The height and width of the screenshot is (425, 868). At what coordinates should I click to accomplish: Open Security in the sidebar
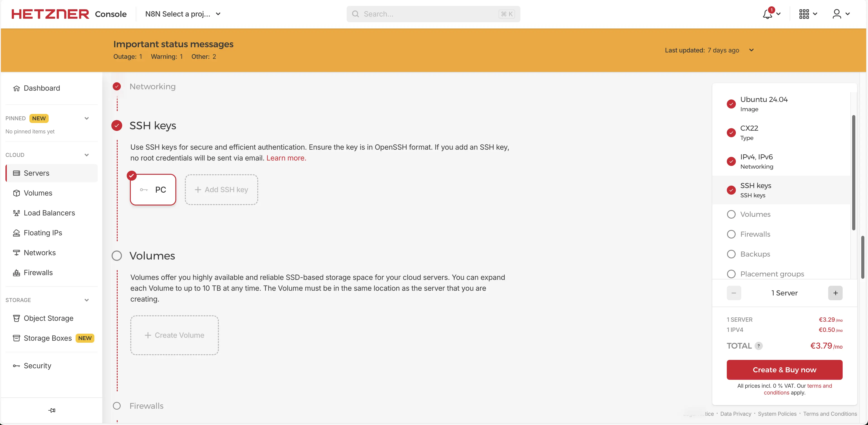37,366
